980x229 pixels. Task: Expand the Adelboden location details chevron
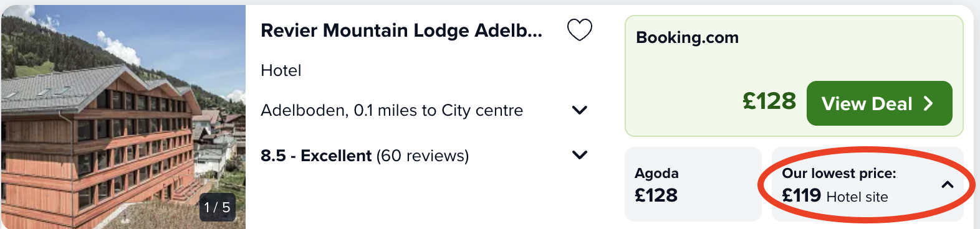[580, 110]
